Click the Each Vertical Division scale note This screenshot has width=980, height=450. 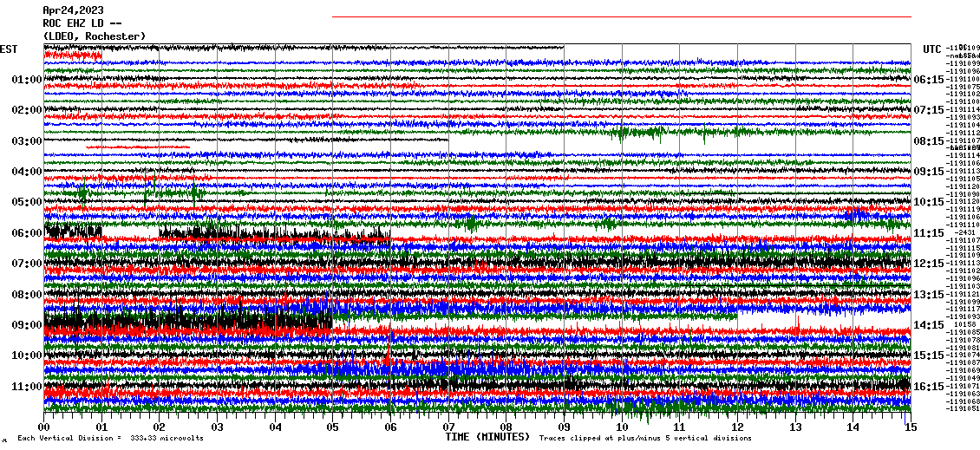[110, 439]
